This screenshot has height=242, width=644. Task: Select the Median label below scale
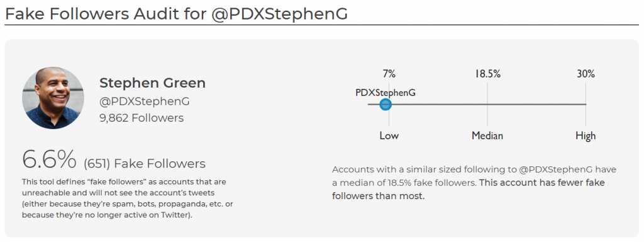point(487,135)
